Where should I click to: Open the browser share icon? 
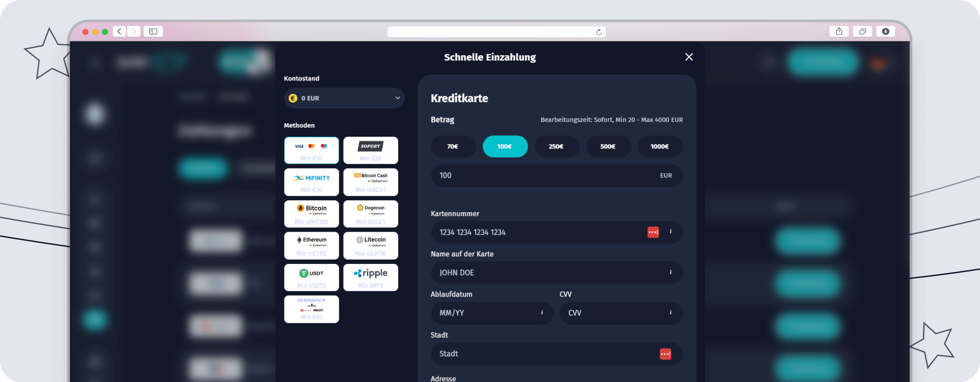click(839, 31)
